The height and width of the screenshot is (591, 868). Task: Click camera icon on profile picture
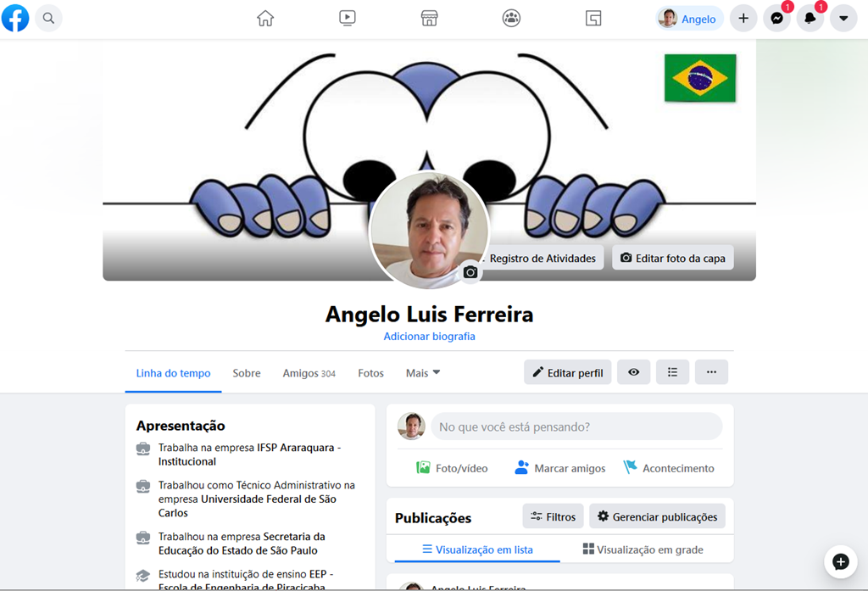click(x=470, y=272)
